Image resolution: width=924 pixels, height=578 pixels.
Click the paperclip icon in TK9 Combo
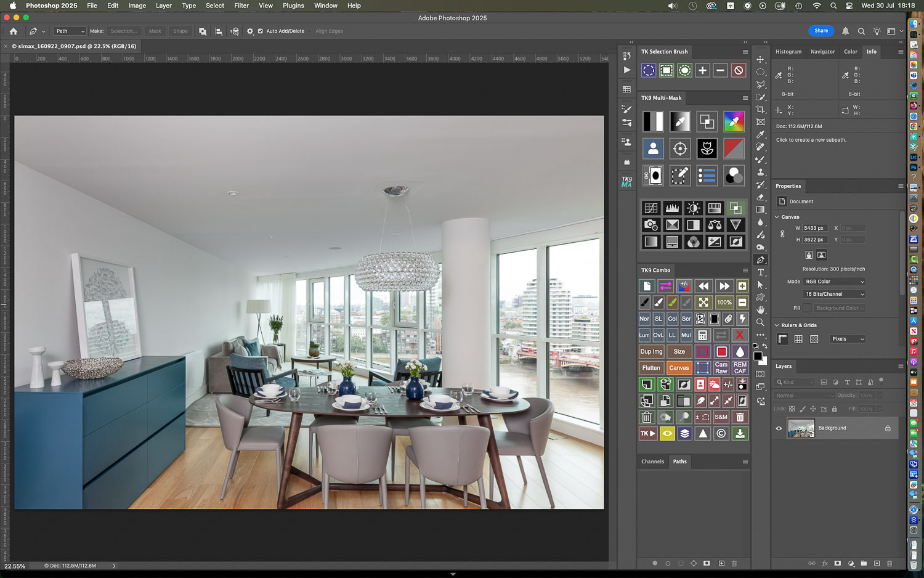coord(728,319)
